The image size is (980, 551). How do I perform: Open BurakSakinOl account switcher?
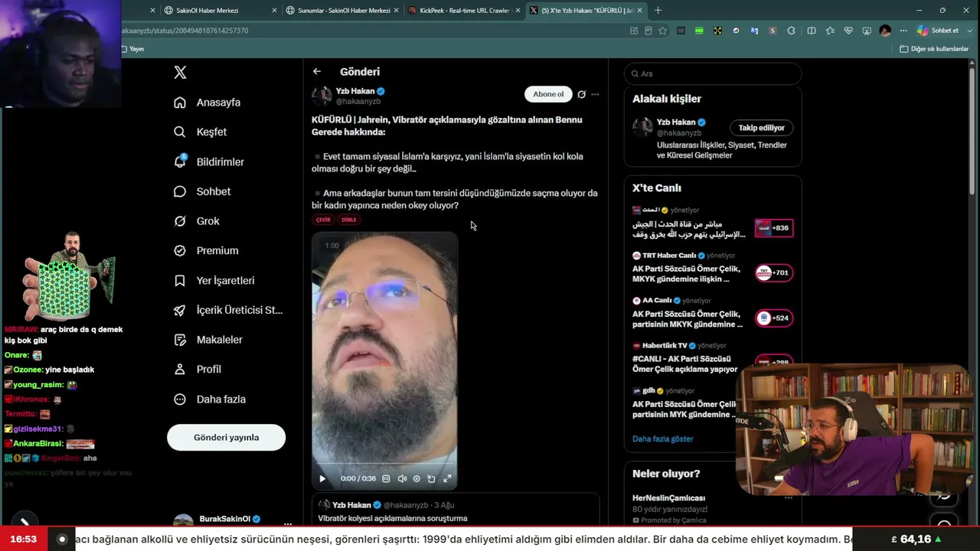[x=232, y=521]
